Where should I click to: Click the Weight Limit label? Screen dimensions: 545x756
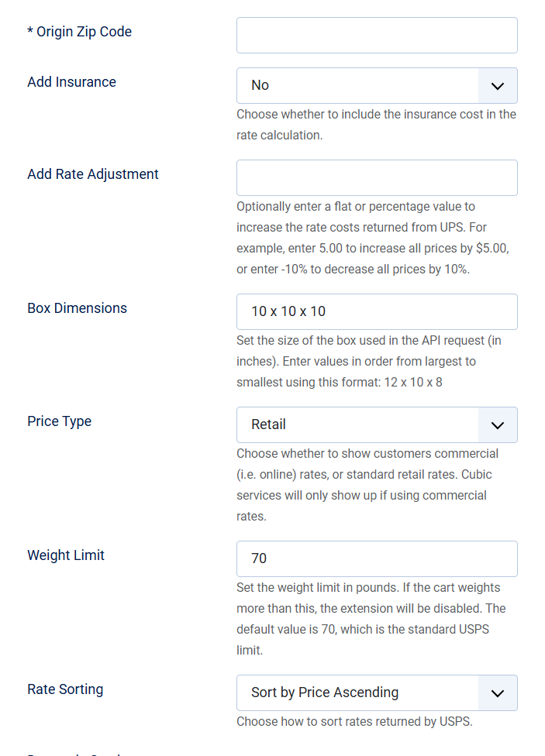coord(66,555)
